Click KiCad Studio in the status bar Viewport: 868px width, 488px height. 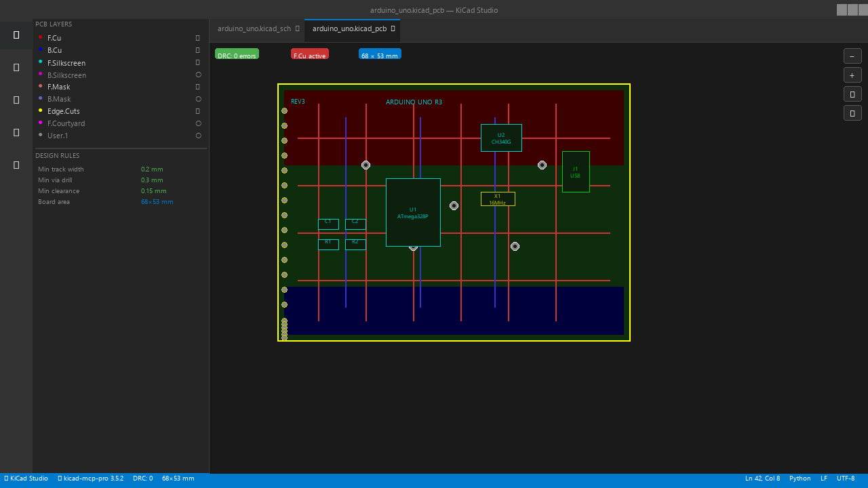26,479
